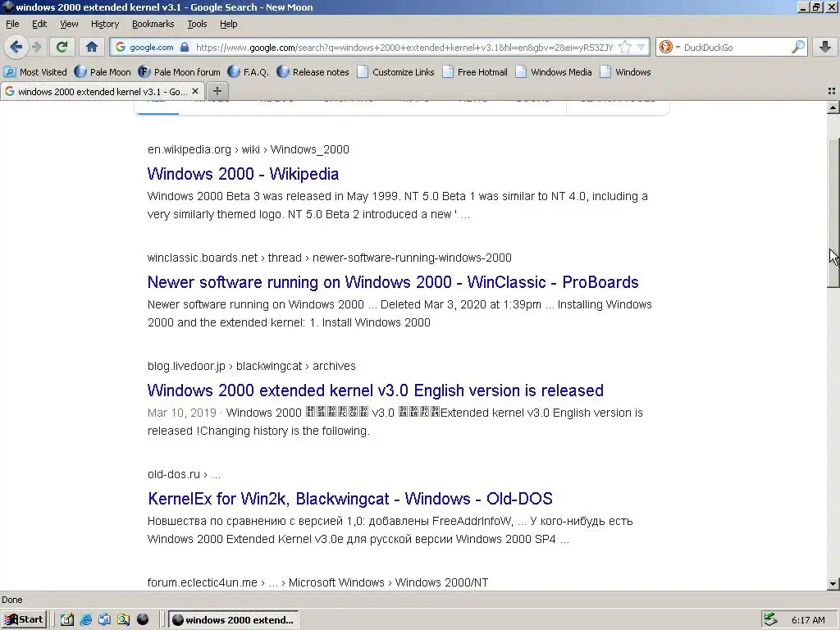
Task: Bookmark this page with the star icon
Action: 625,47
